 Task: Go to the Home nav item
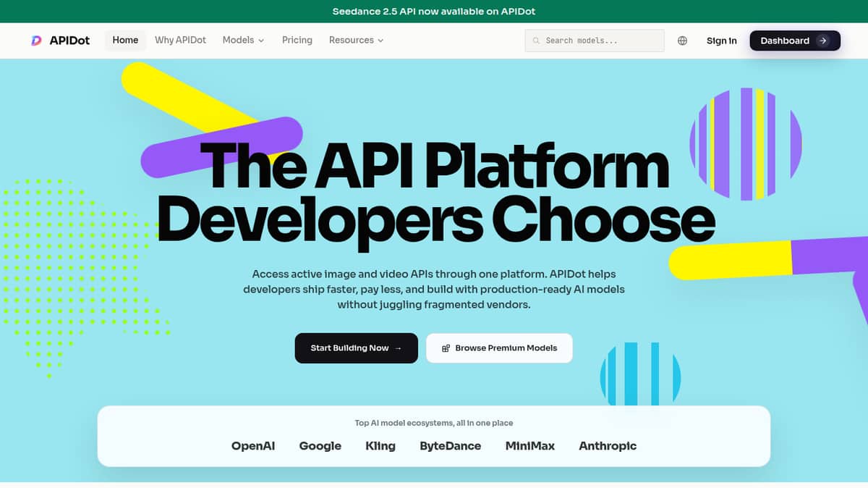(125, 40)
